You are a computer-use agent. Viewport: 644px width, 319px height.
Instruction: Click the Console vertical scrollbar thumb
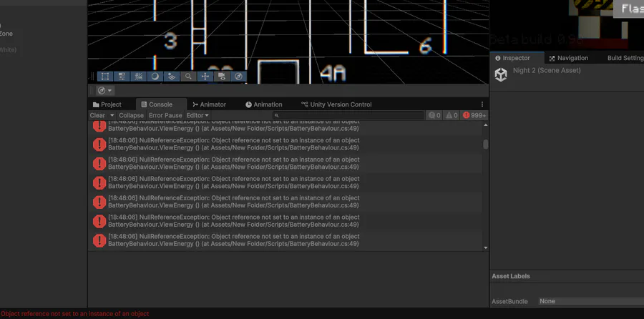tap(486, 144)
